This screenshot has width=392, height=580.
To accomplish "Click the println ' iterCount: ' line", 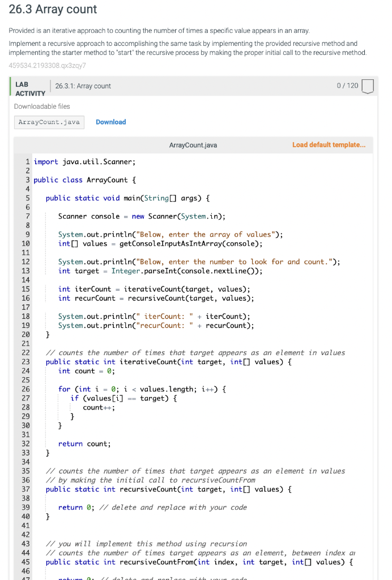I will pyautogui.click(x=154, y=316).
